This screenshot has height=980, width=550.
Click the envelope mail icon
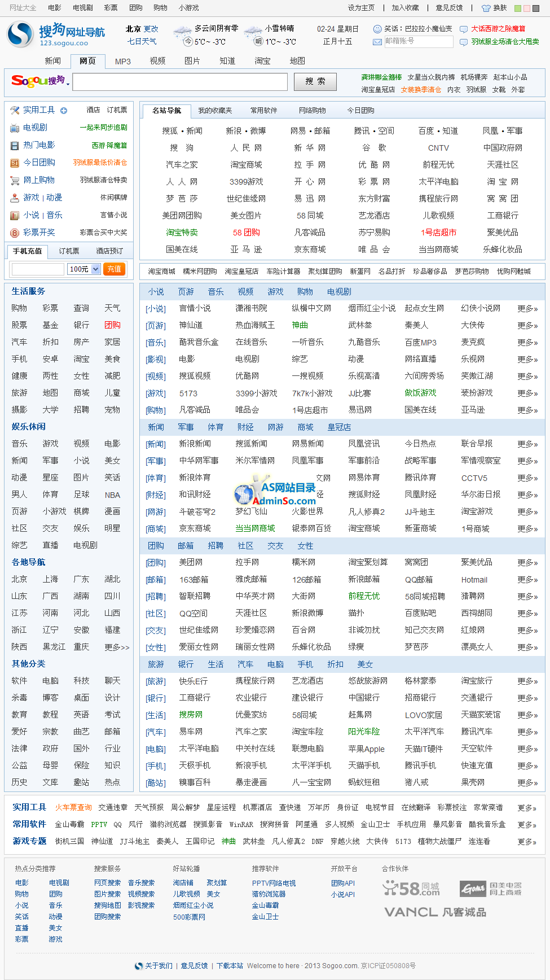[377, 42]
